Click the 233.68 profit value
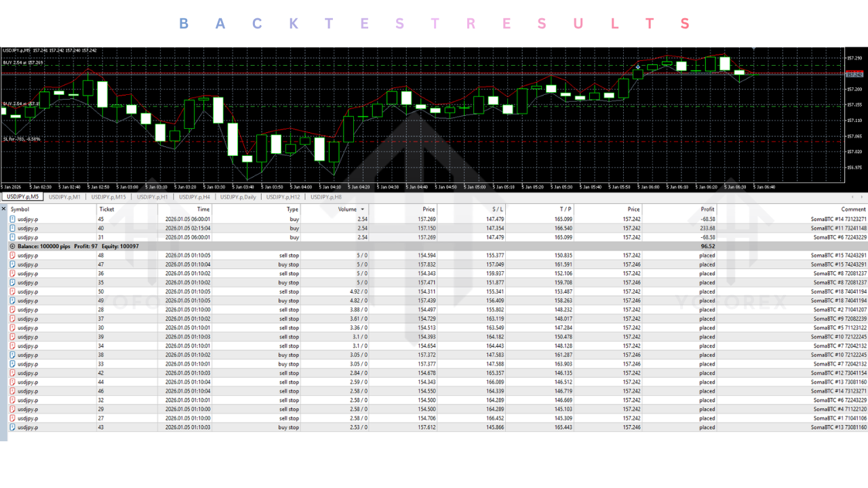Screen dimensions: 868x488 pos(707,228)
